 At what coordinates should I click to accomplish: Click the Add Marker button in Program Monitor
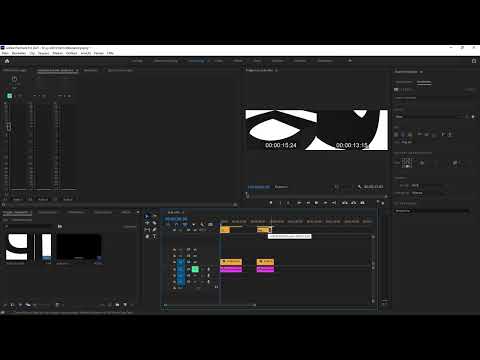coord(271,203)
